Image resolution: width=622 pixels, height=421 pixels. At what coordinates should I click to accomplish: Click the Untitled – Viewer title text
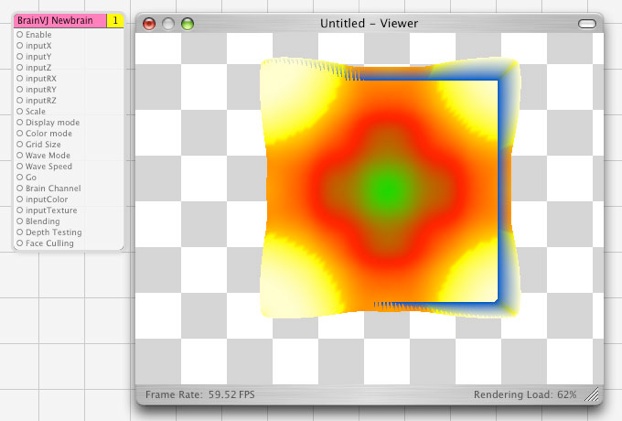point(369,23)
